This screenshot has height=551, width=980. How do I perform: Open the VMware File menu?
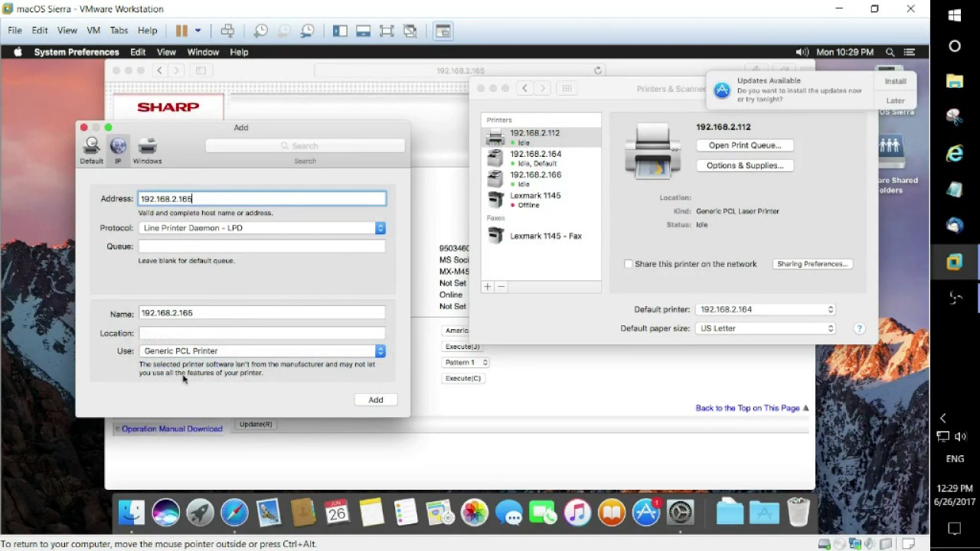coord(15,31)
